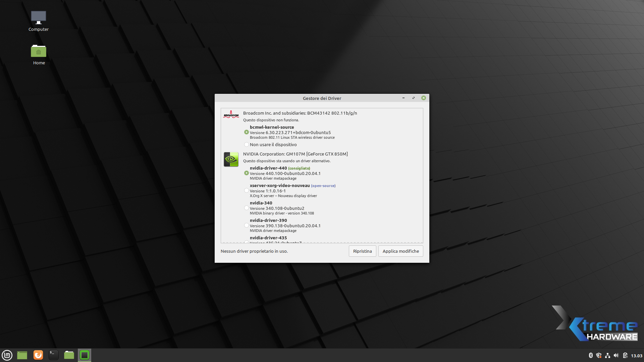
Task: Open the Terminal launcher in panel
Action: 54,355
